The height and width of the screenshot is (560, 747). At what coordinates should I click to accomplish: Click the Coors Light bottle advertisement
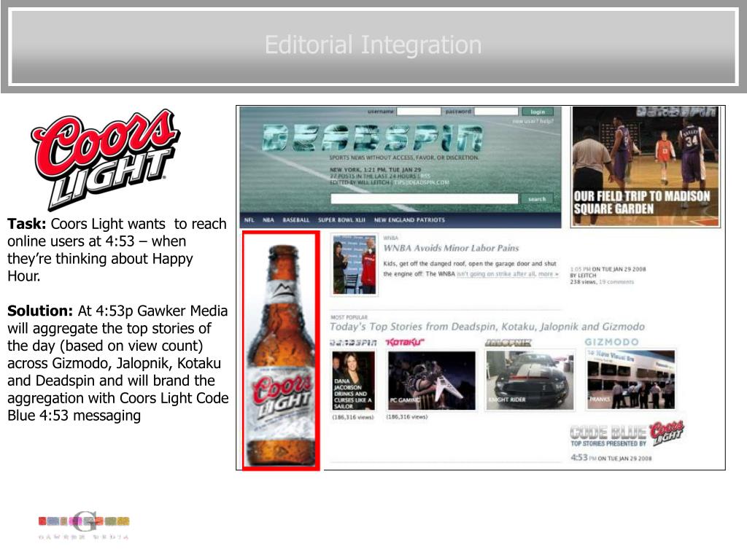[281, 351]
